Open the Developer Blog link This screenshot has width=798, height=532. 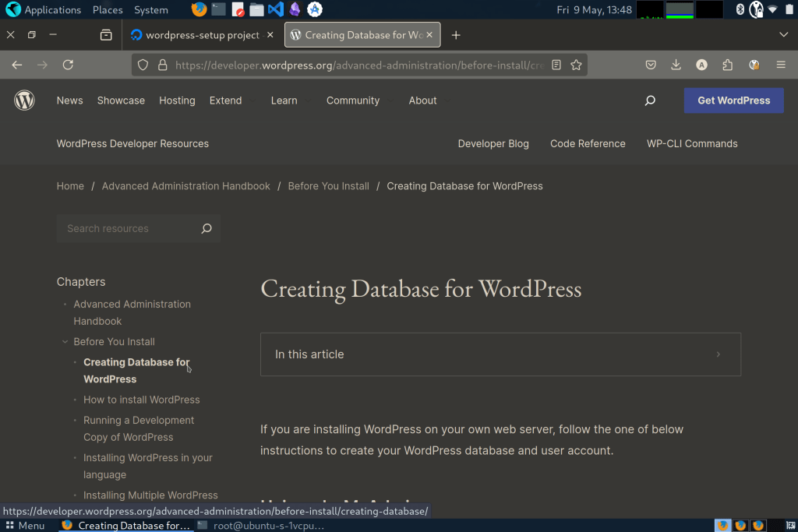pos(493,143)
